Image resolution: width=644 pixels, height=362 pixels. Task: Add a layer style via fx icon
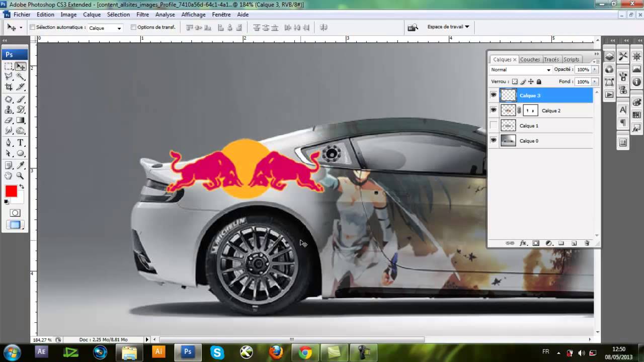(x=523, y=243)
